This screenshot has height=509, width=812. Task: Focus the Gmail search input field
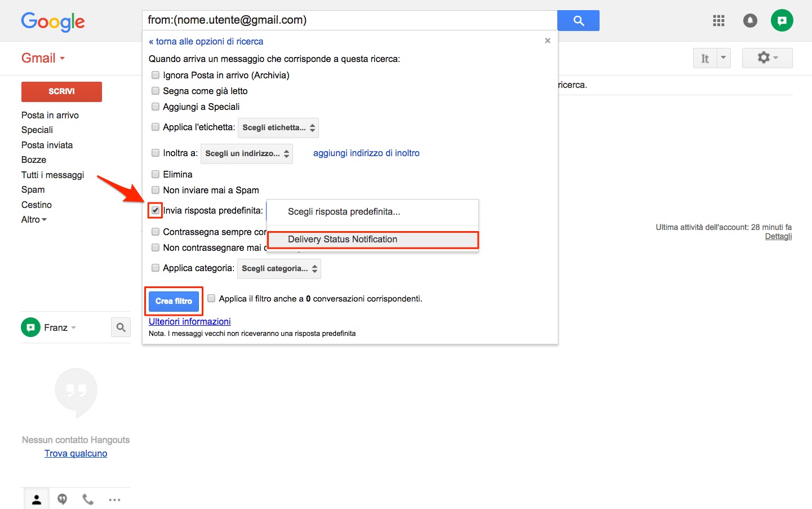(349, 20)
